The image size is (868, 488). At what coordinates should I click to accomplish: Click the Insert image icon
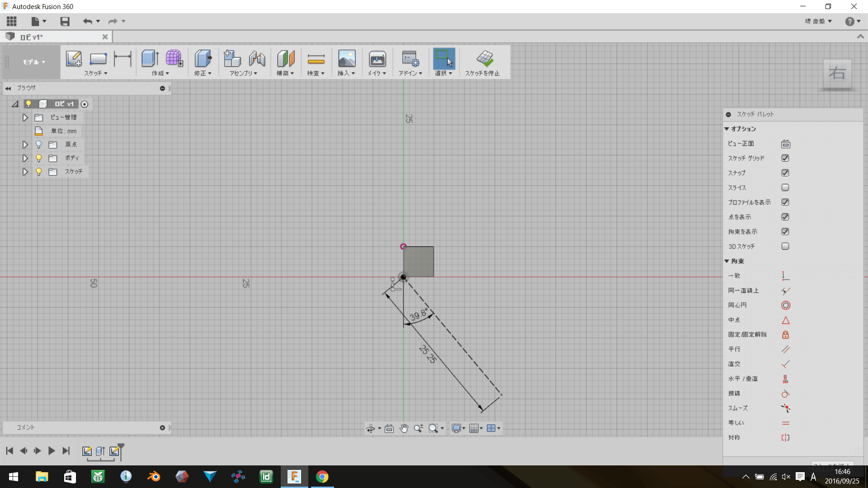tap(347, 59)
